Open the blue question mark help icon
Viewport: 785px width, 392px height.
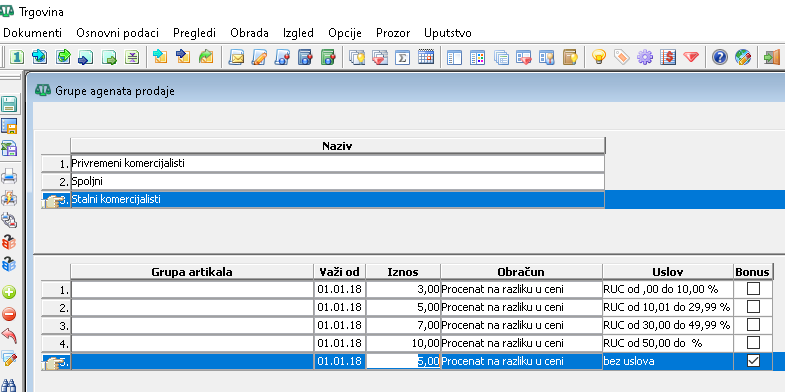[x=719, y=57]
